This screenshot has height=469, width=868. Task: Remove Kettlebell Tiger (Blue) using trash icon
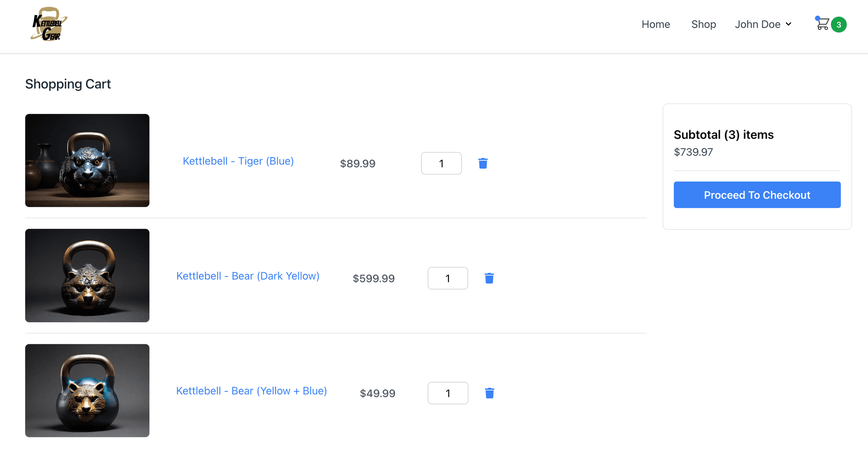coord(483,163)
